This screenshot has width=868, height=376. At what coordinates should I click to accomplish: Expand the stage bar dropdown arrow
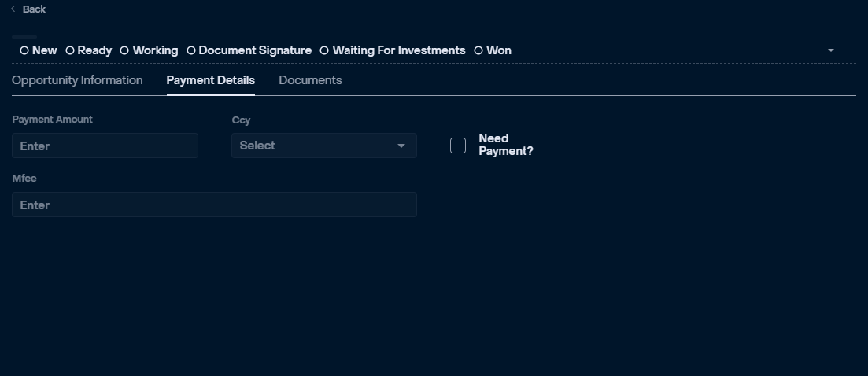[x=830, y=50]
